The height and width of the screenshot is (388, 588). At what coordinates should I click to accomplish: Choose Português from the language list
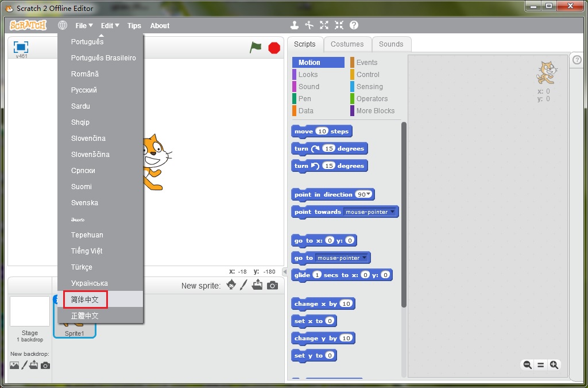tap(100, 41)
